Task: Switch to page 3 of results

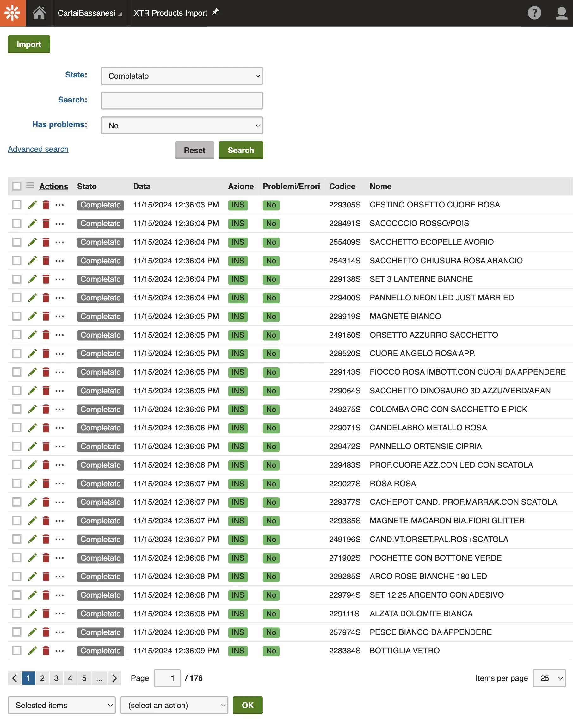Action: [x=56, y=678]
